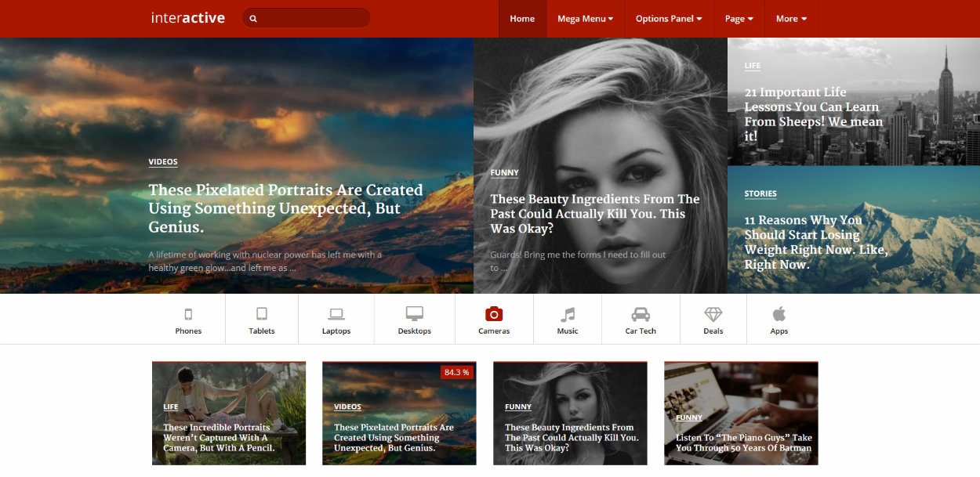Open the small 'These Pixelated Portraits Are' card title
This screenshot has width=980, height=477.
(394, 438)
